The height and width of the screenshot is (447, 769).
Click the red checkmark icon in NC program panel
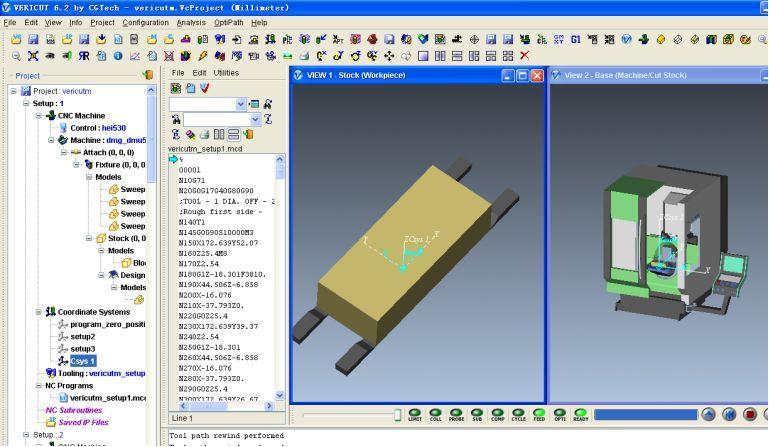(x=205, y=88)
